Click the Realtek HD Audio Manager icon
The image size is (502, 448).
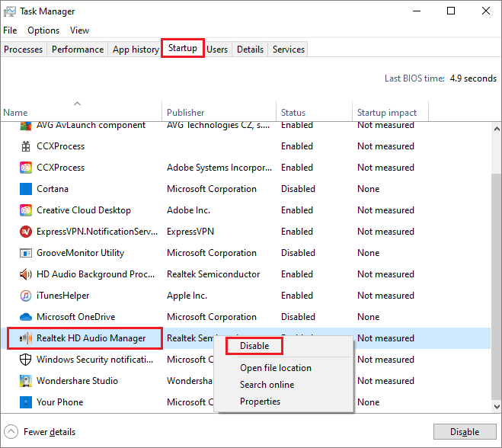26,338
